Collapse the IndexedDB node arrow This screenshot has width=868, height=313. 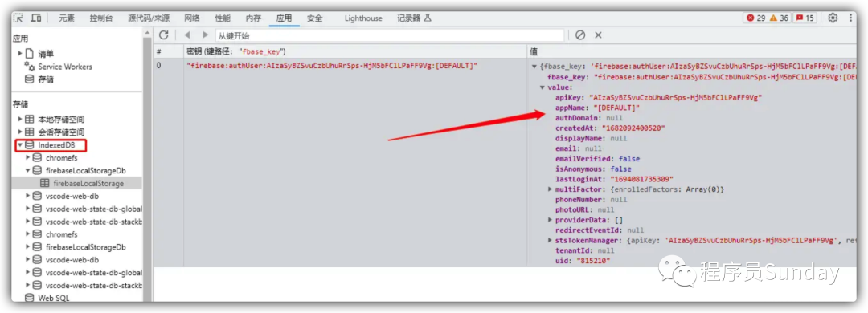click(20, 145)
